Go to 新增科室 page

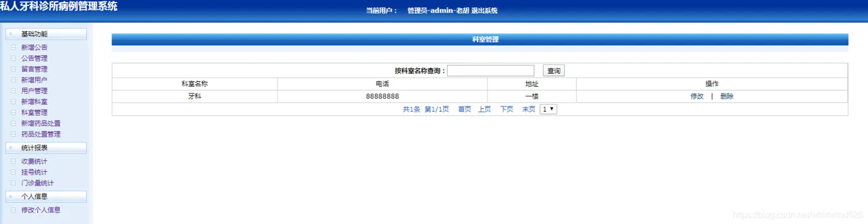coord(34,101)
